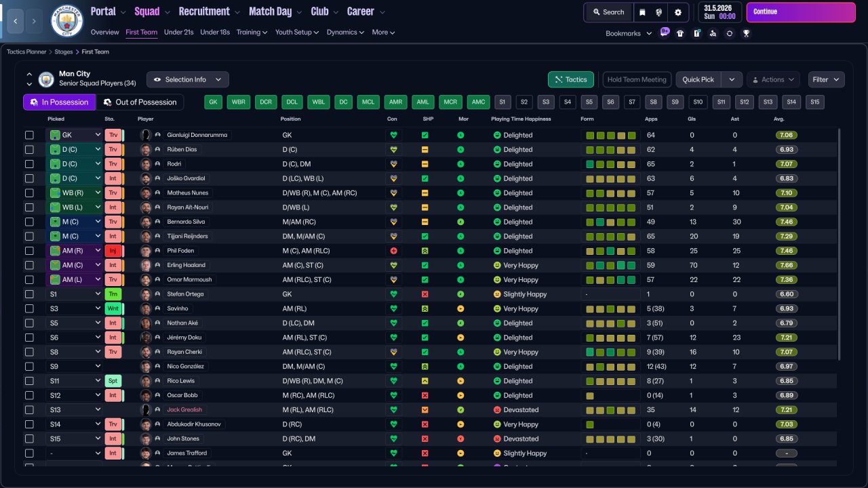Switch to Out of Possession view
This screenshot has width=868, height=488.
tap(140, 102)
